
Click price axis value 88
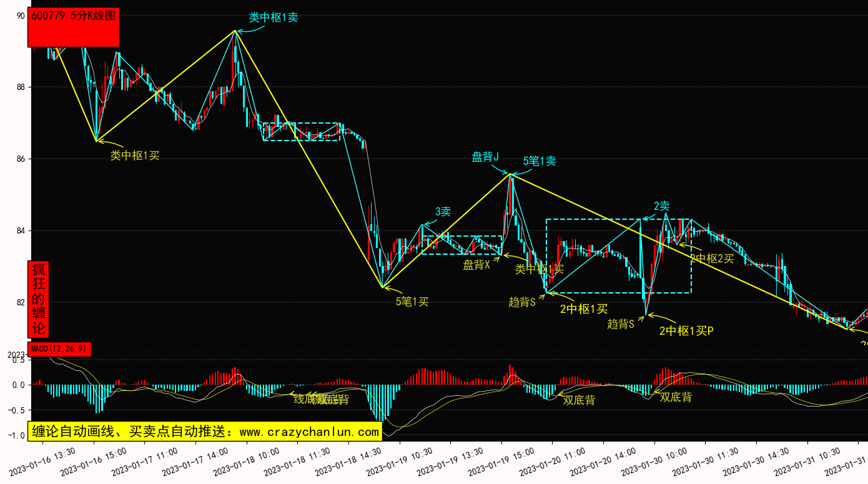21,87
